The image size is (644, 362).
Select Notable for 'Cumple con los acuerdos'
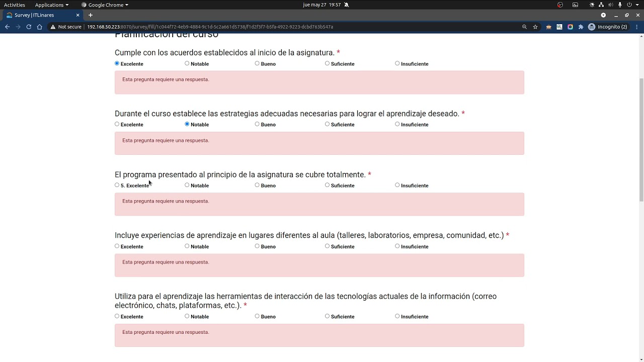(x=187, y=63)
